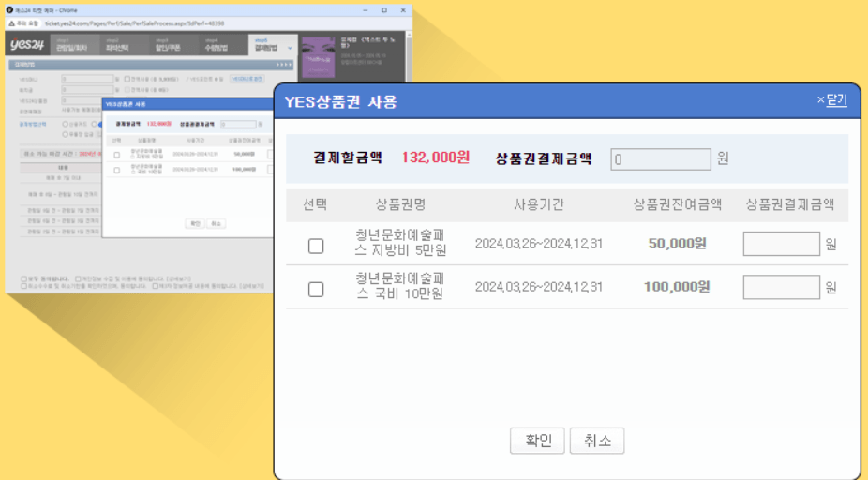Click the yes24 logo in the browser window

click(27, 45)
